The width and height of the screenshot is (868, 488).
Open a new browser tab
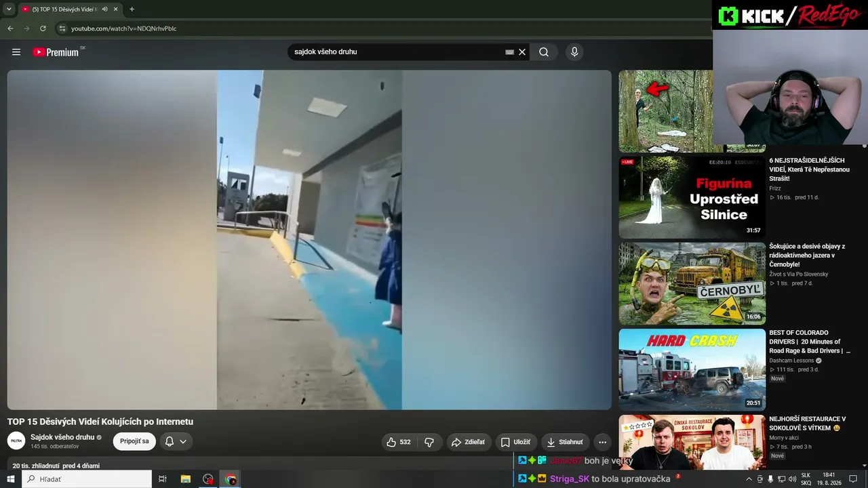click(x=132, y=9)
